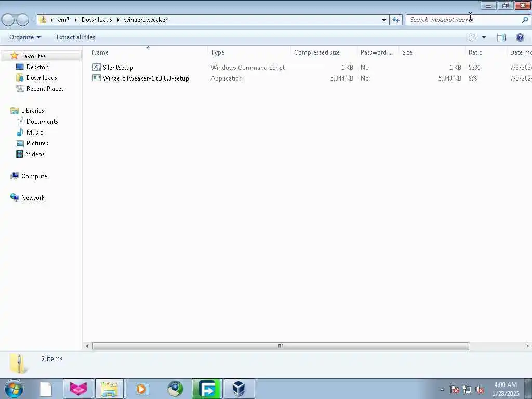Click Extract all files button
532x399 pixels.
click(76, 37)
